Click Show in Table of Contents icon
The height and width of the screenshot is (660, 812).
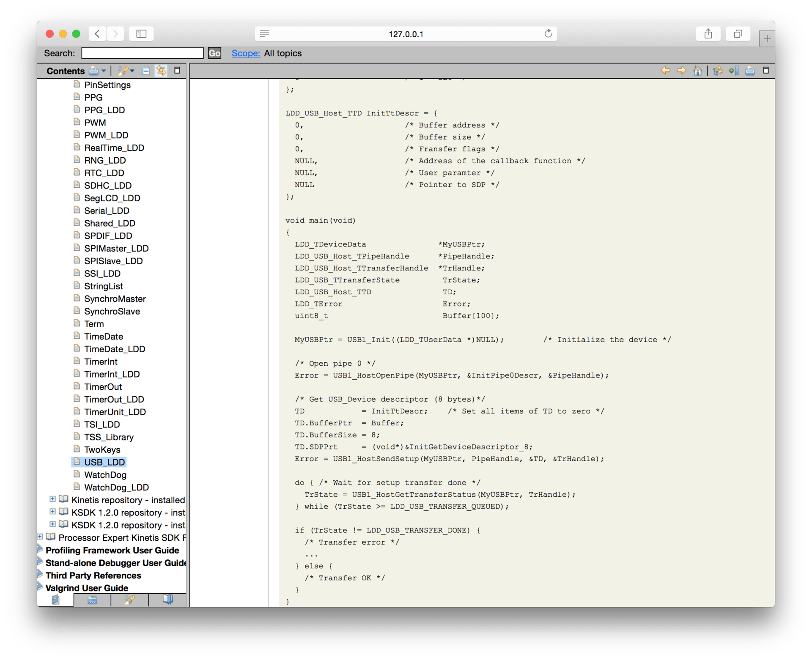[x=718, y=71]
